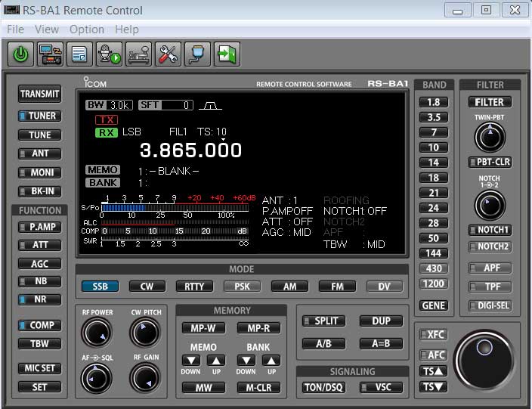Viewport: 532px width, 409px height.
Task: Click the TON/DSQ signaling button
Action: click(323, 387)
